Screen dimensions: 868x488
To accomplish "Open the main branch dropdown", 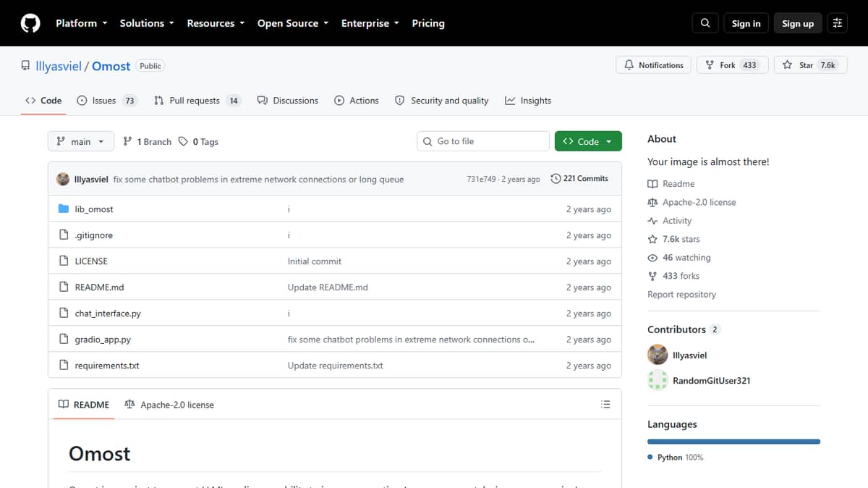I will (x=81, y=141).
